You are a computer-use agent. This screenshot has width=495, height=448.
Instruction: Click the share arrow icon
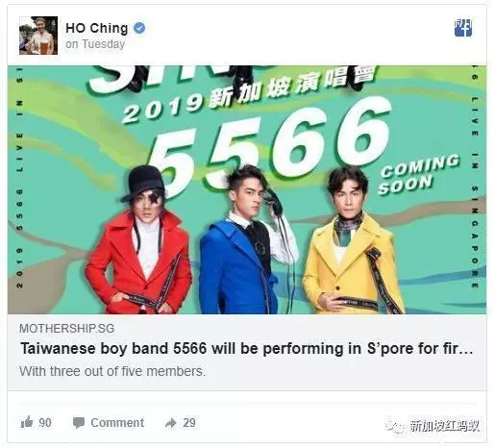(x=171, y=423)
